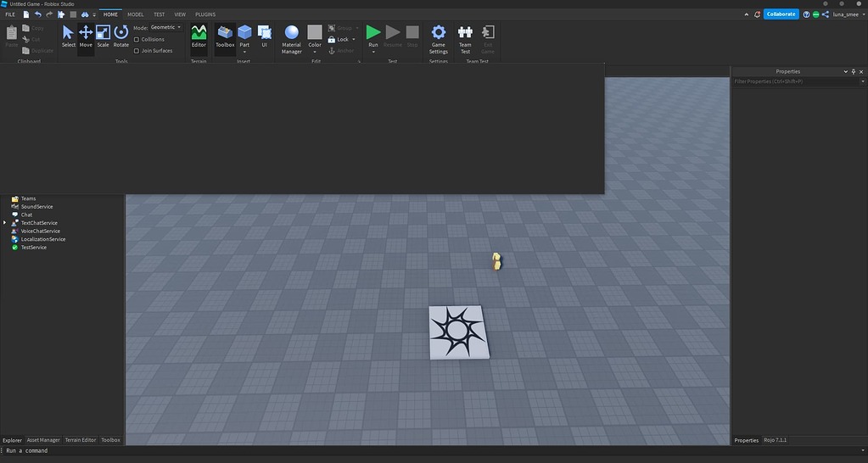Click the notifications bell icon
Screen dimensions: 868x463
(x=757, y=14)
